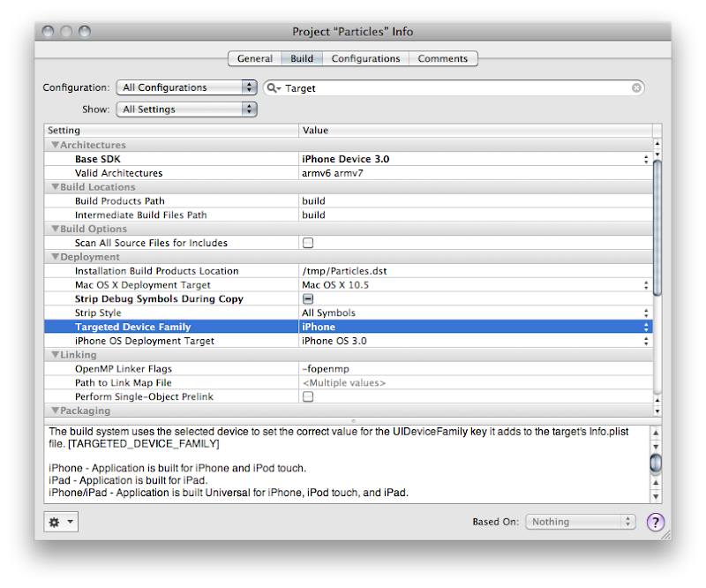
Task: Toggle Scan All Source Files for Includes
Action: click(308, 244)
